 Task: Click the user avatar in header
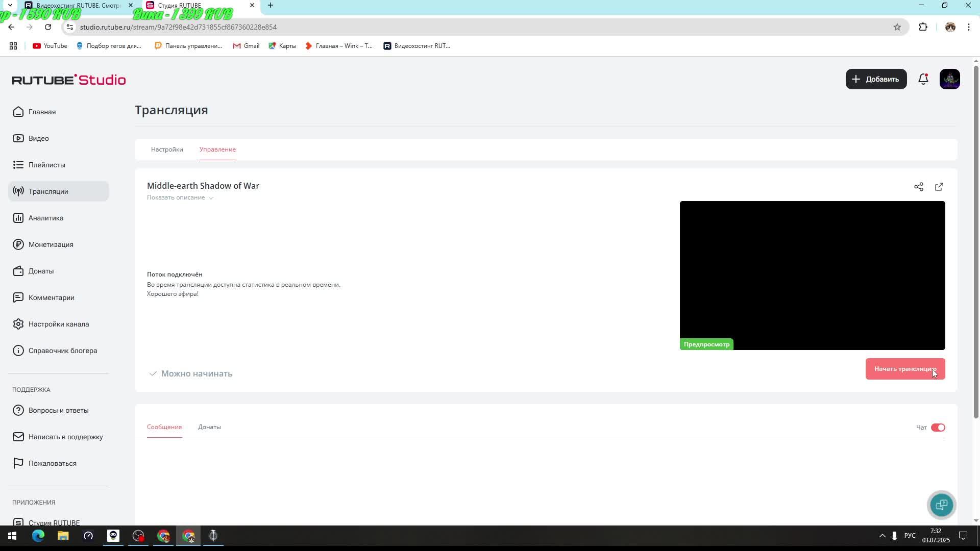(950, 79)
